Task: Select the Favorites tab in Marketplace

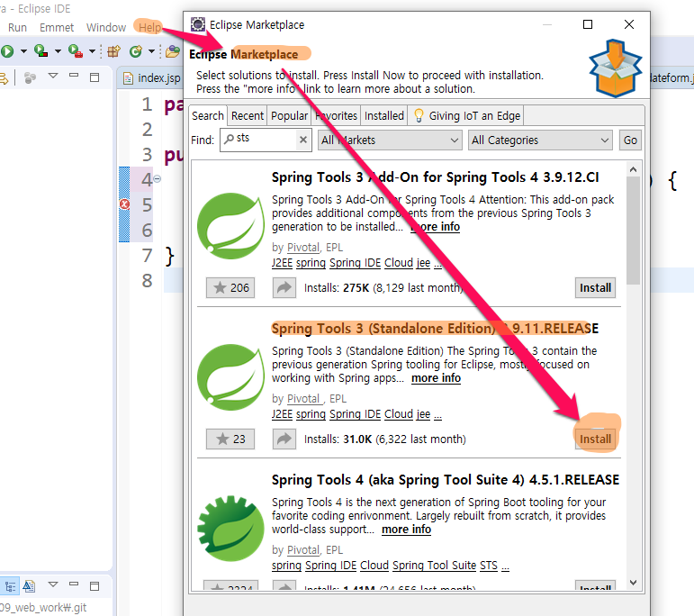Action: point(336,115)
